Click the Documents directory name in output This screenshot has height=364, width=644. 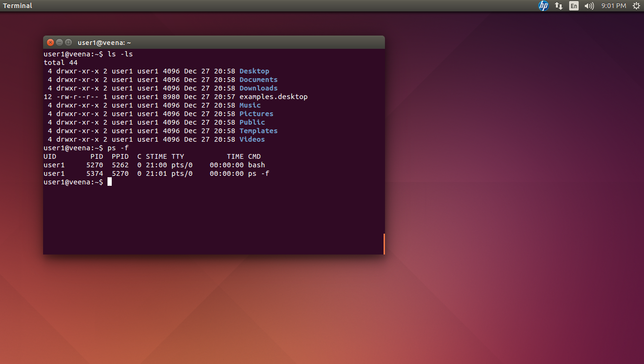[x=259, y=80]
